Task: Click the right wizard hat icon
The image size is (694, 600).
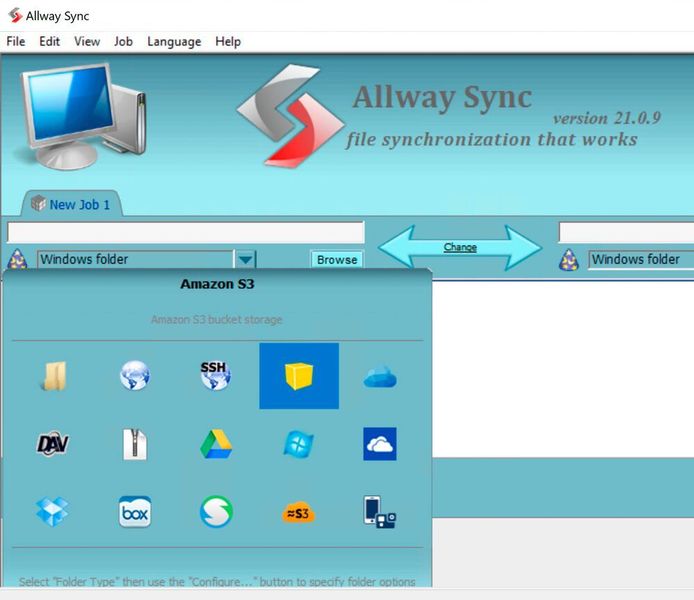Action: click(x=569, y=260)
